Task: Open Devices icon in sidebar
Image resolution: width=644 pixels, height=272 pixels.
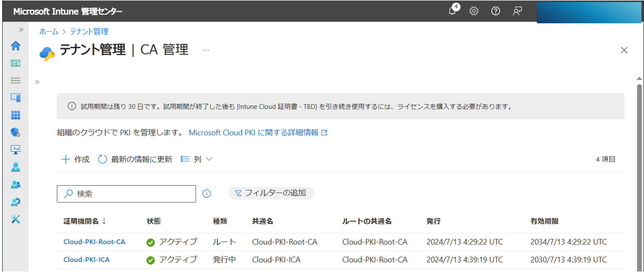Action: 15,97
